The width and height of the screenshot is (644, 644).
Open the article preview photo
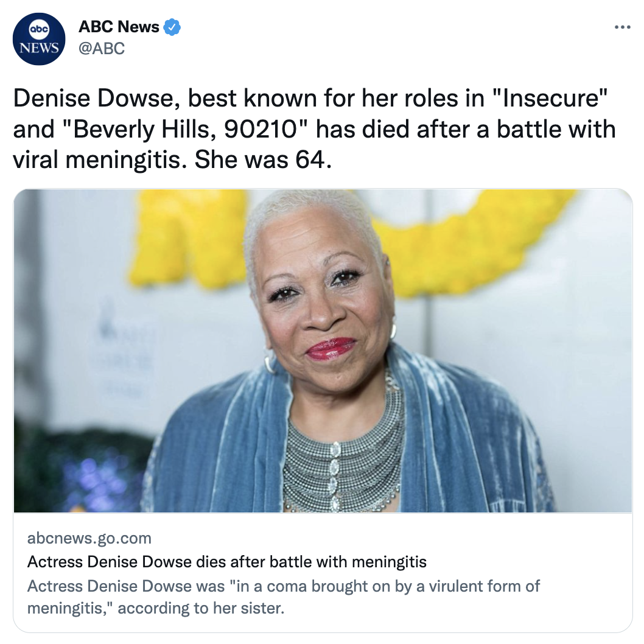pos(323,351)
